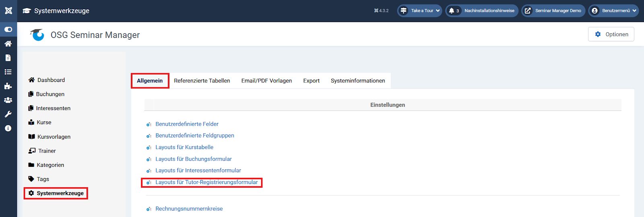The height and width of the screenshot is (217, 644).
Task: Click the external link icon
Action: pyautogui.click(x=528, y=11)
